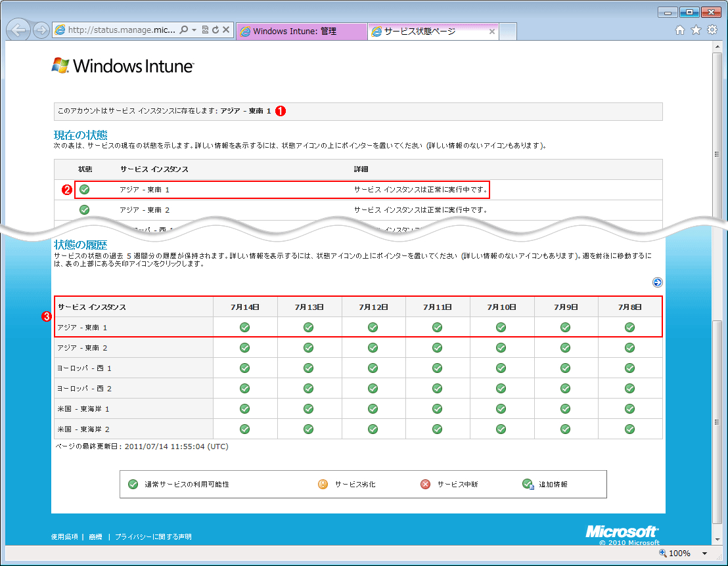728x566 pixels.
Task: Refresh the page with the reload icon
Action: [216, 30]
